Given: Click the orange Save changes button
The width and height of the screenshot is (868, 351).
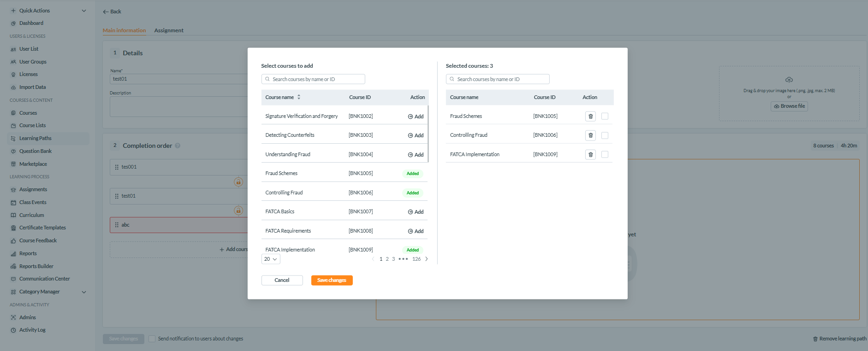Looking at the screenshot, I should 332,280.
